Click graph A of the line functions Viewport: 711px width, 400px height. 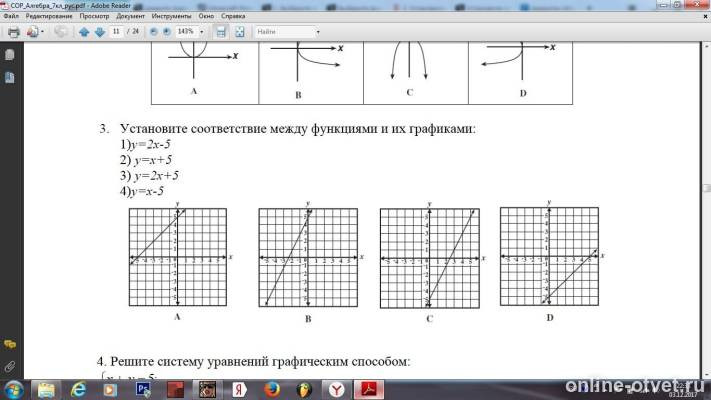(x=178, y=257)
